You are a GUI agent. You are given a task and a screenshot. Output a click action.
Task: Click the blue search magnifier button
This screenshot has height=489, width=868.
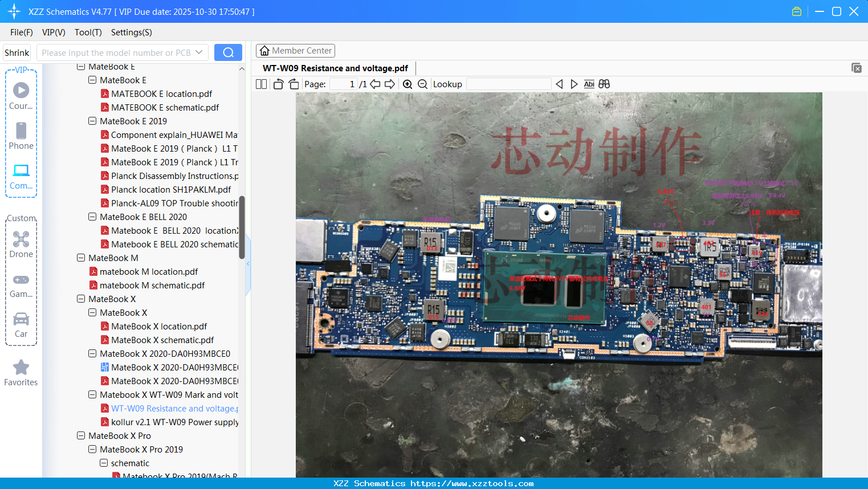tap(228, 52)
